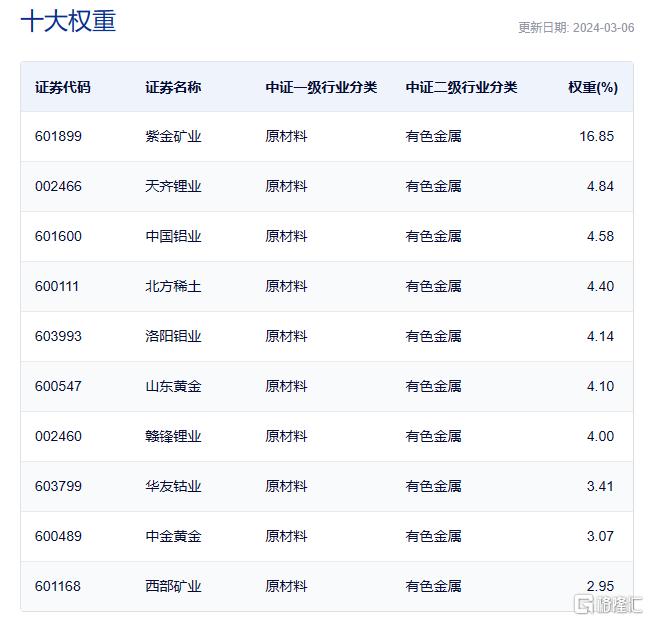Click stock code 002460

tap(58, 436)
